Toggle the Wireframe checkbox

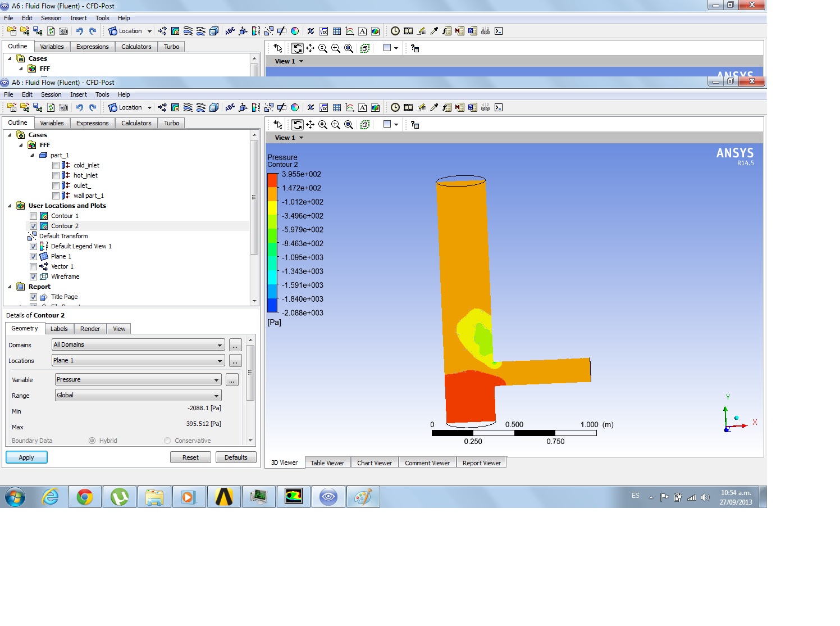tap(33, 276)
